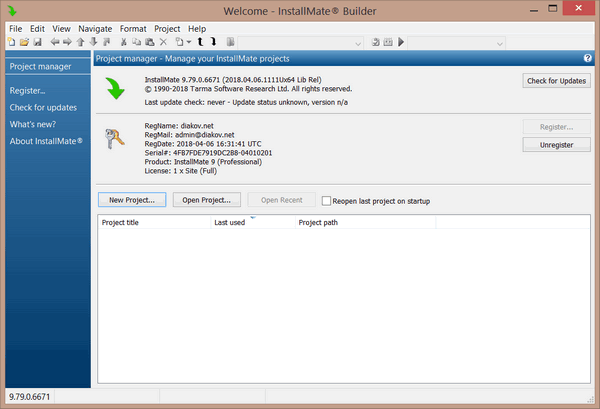Click status bar version 9.79.0.6671

29,397
